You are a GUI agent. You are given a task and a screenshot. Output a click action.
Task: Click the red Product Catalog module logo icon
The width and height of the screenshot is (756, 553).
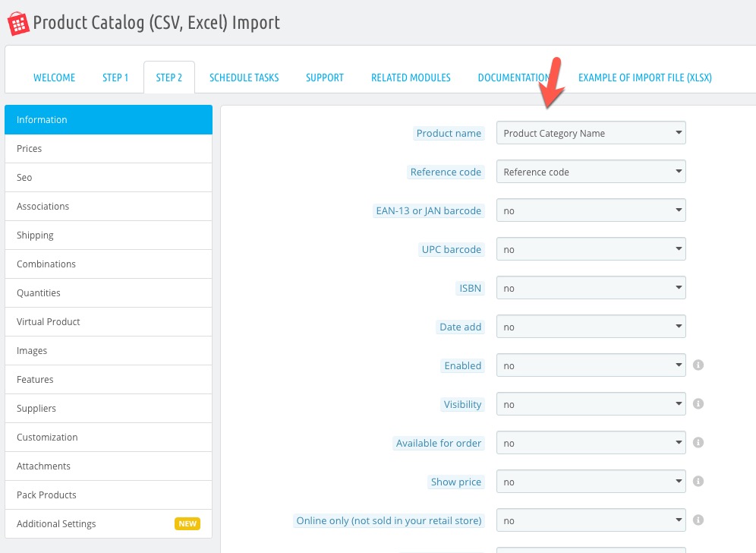[x=18, y=24]
